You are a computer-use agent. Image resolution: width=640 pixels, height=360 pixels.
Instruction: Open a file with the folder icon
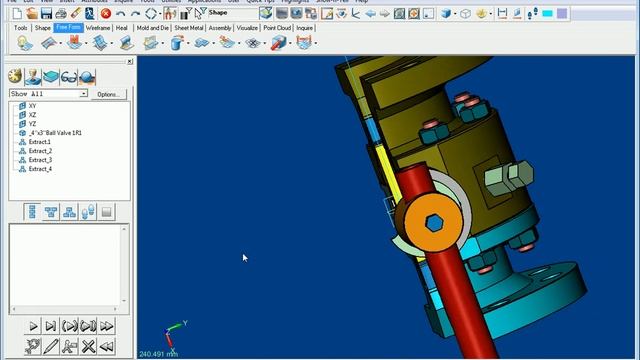[32, 13]
